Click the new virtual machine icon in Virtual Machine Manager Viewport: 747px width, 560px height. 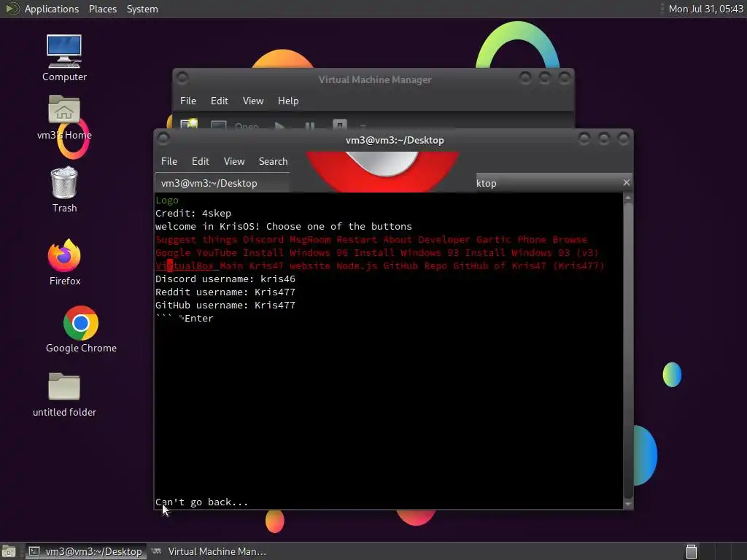pyautogui.click(x=189, y=124)
